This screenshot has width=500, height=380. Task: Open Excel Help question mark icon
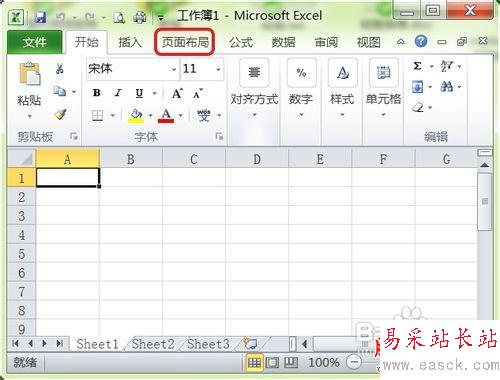pos(421,41)
